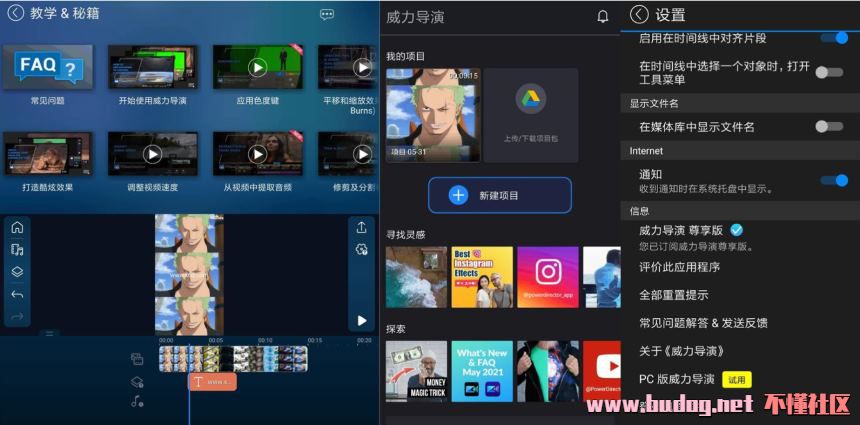Play the 调整视频速度 tutorial video

[x=152, y=154]
